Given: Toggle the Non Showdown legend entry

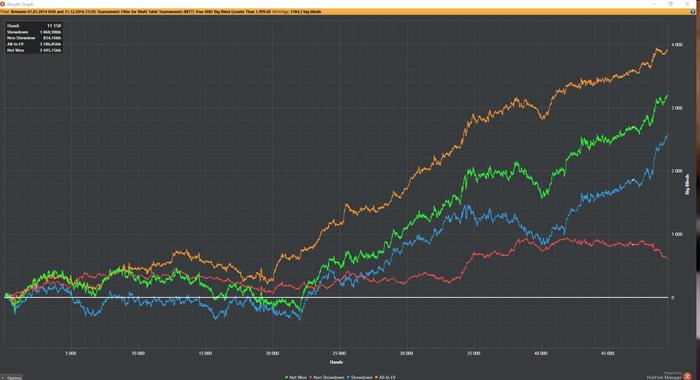Looking at the screenshot, I should point(327,377).
